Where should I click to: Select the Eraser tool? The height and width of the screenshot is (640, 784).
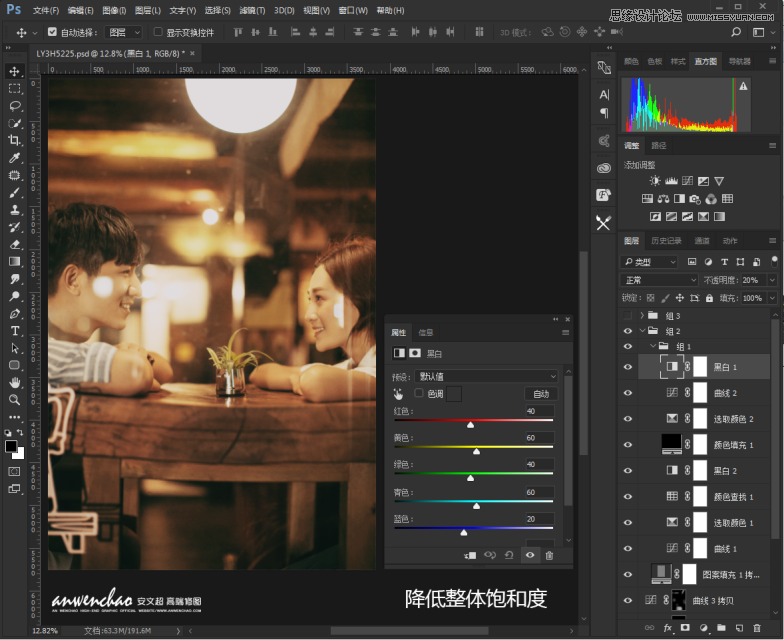click(x=14, y=244)
